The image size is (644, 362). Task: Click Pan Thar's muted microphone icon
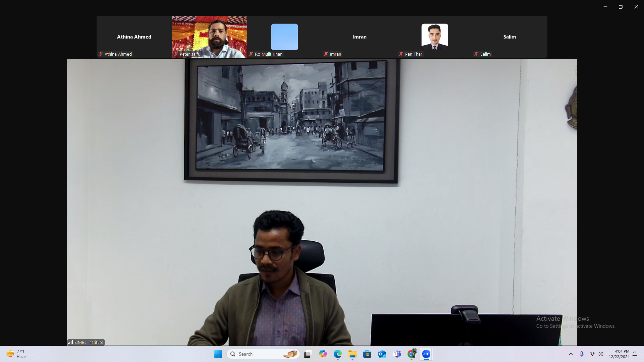click(x=401, y=54)
